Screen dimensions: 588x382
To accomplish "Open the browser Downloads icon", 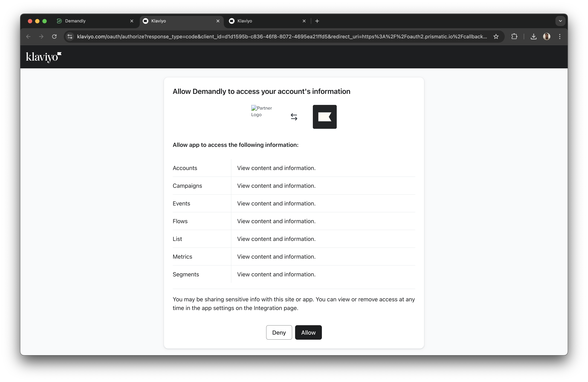I will [x=534, y=37].
